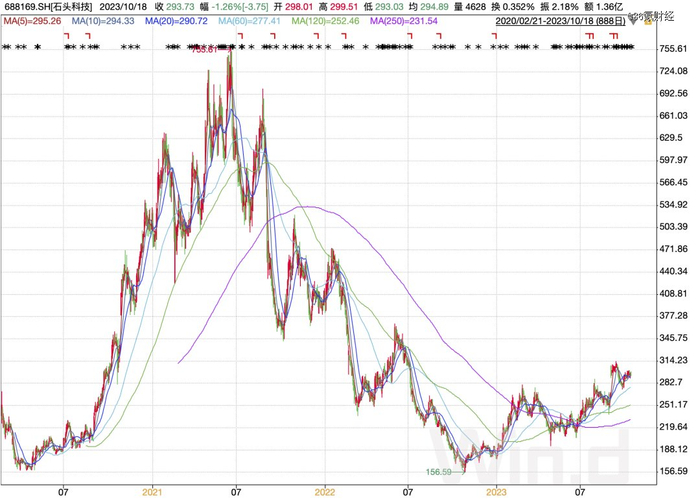700x499 pixels.
Task: Click the 755.61 peak price annotation on chart
Action: [204, 50]
